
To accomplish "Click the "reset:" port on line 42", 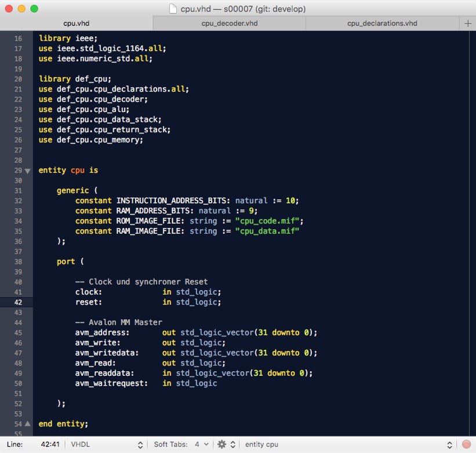I will pyautogui.click(x=89, y=302).
